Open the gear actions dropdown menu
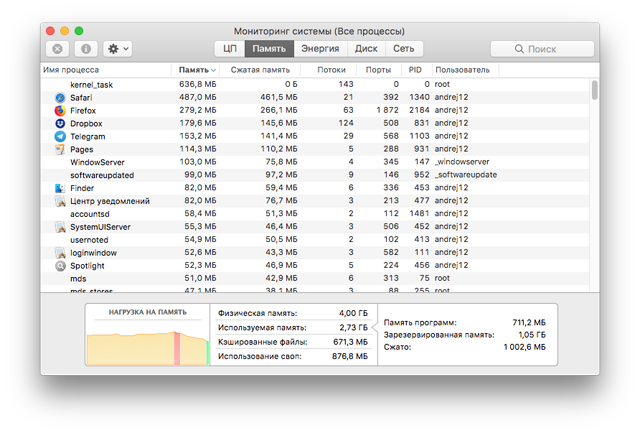Screen dimensions: 640x433 click(118, 48)
